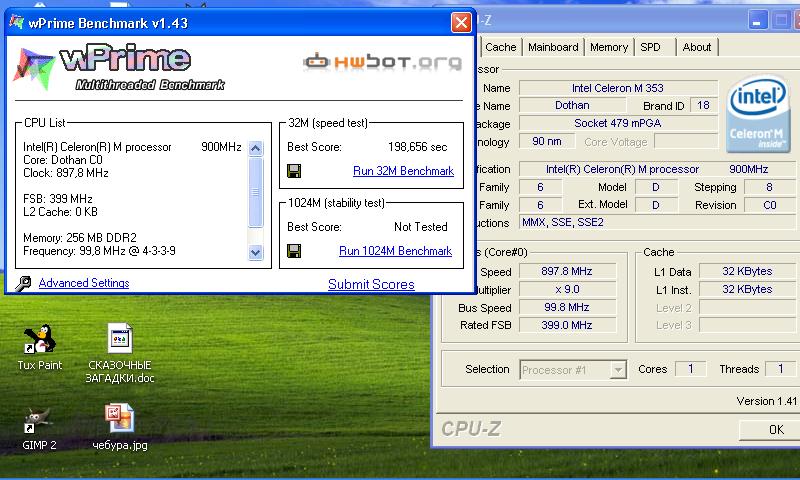Click the Submit Scores link
The height and width of the screenshot is (480, 800).
[x=371, y=284]
